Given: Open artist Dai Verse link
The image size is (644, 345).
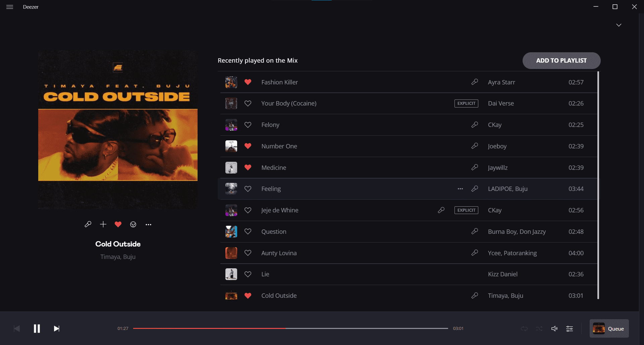Looking at the screenshot, I should click(501, 103).
